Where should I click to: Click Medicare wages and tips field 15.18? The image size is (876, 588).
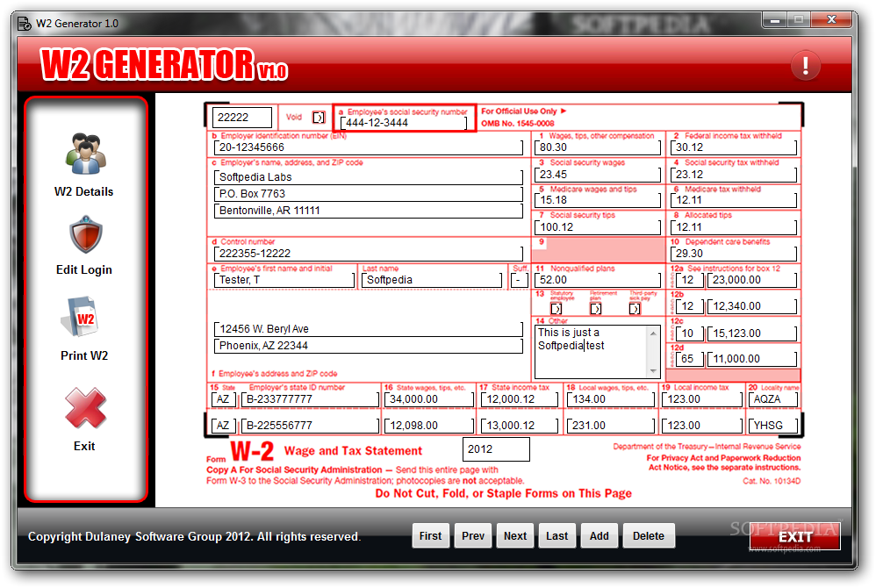(x=597, y=200)
